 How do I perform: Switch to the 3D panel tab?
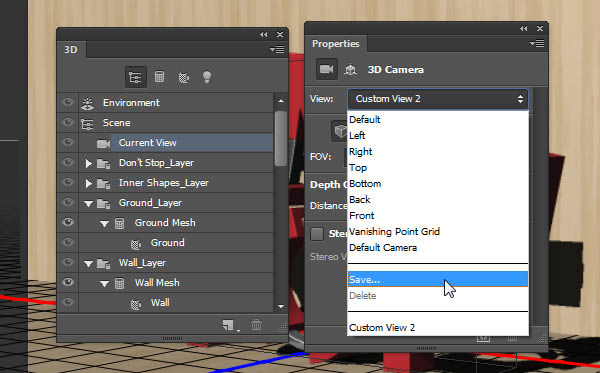pos(71,50)
